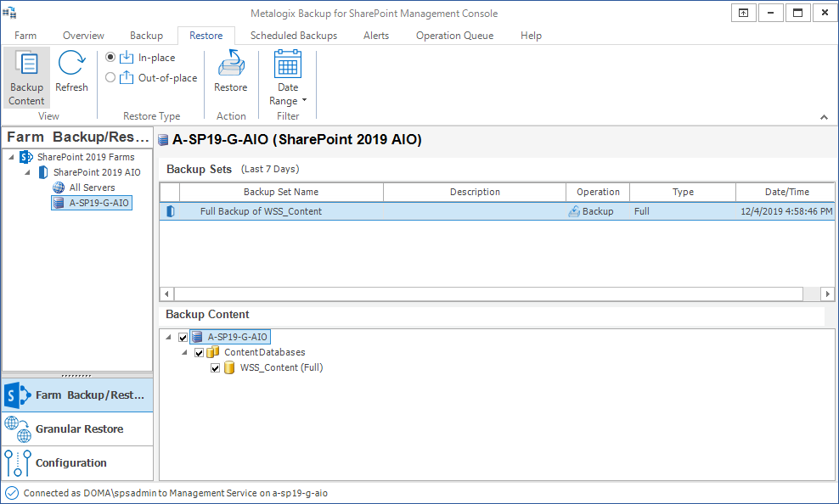Click the Farm Backup/Restore SharePoint icon
Image resolution: width=839 pixels, height=504 pixels.
tap(18, 395)
